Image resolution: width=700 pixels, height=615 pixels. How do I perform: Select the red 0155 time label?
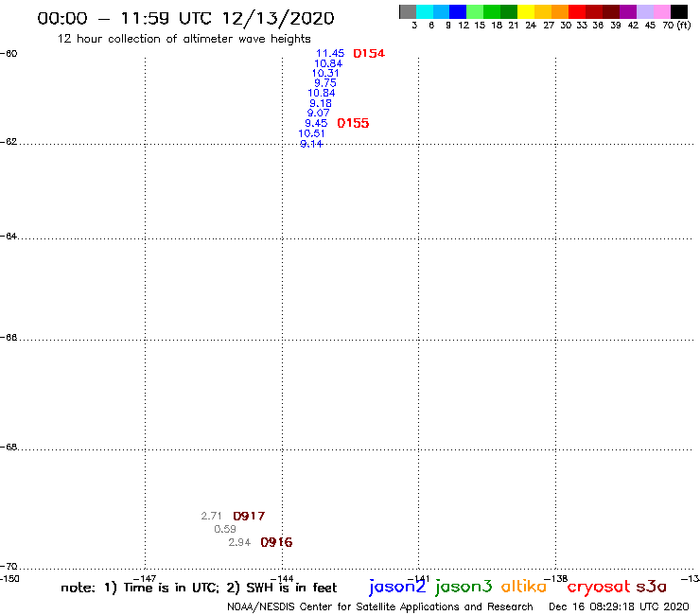coord(353,123)
